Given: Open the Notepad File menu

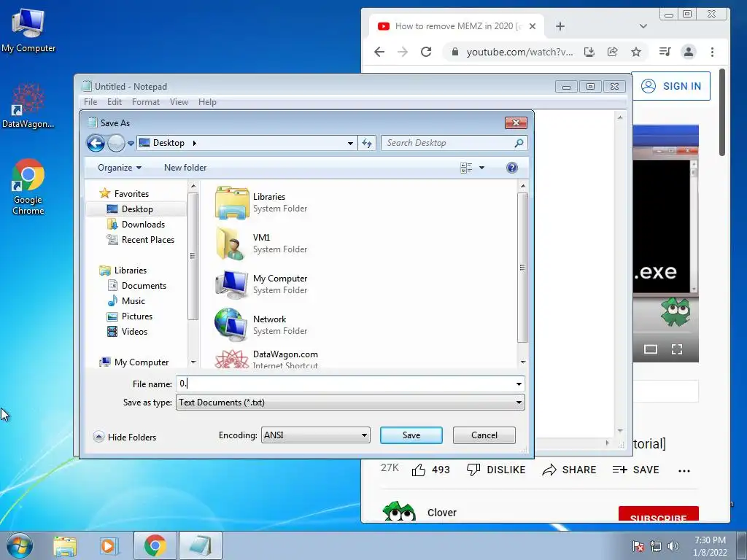Looking at the screenshot, I should pos(90,102).
